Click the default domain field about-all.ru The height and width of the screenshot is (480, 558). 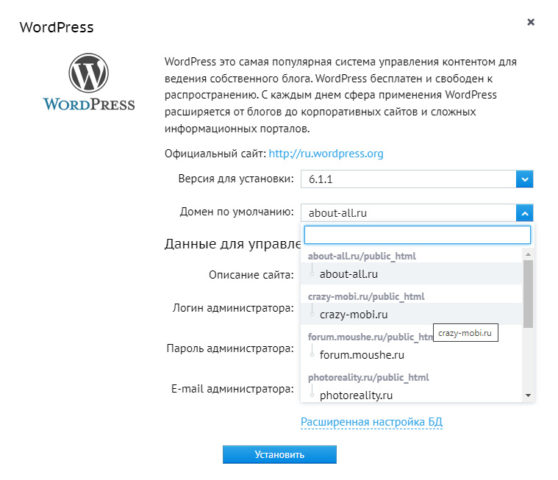tap(409, 213)
